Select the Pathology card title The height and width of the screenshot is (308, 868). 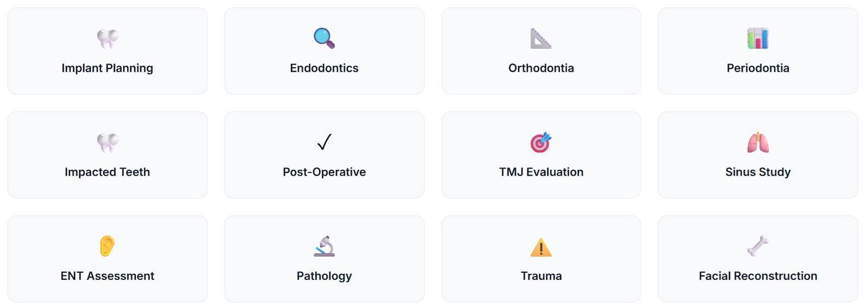click(324, 276)
